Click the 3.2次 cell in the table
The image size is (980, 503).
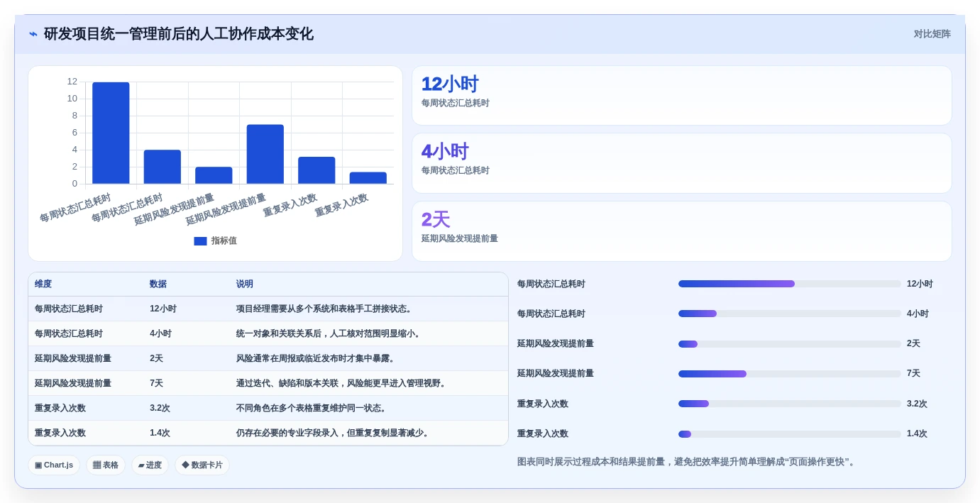tap(160, 408)
